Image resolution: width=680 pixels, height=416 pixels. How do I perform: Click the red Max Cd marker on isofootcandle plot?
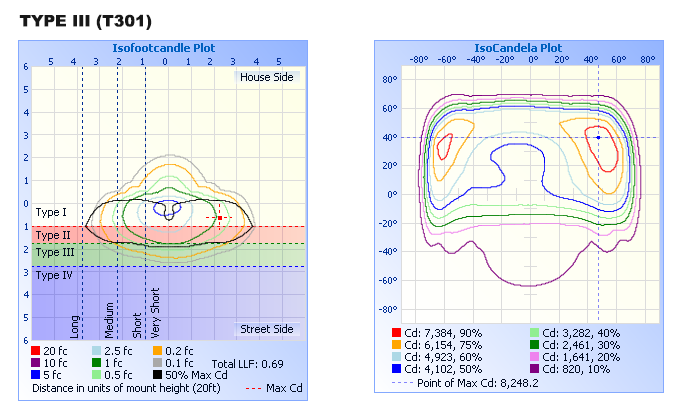click(220, 217)
